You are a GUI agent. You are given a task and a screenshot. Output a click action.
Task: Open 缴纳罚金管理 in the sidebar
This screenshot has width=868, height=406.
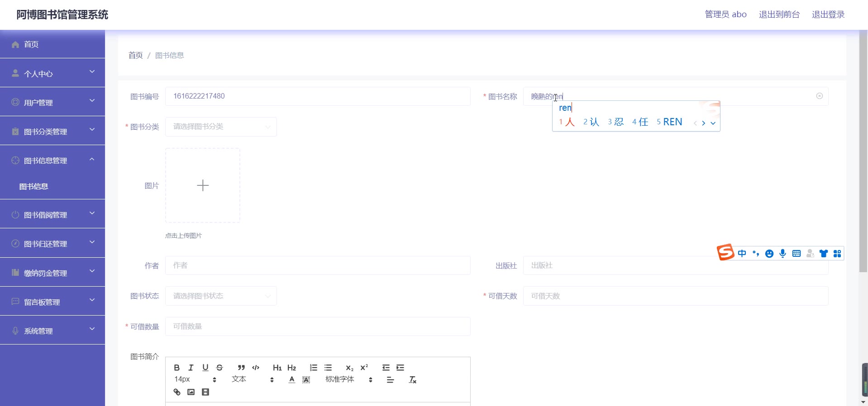coord(52,272)
